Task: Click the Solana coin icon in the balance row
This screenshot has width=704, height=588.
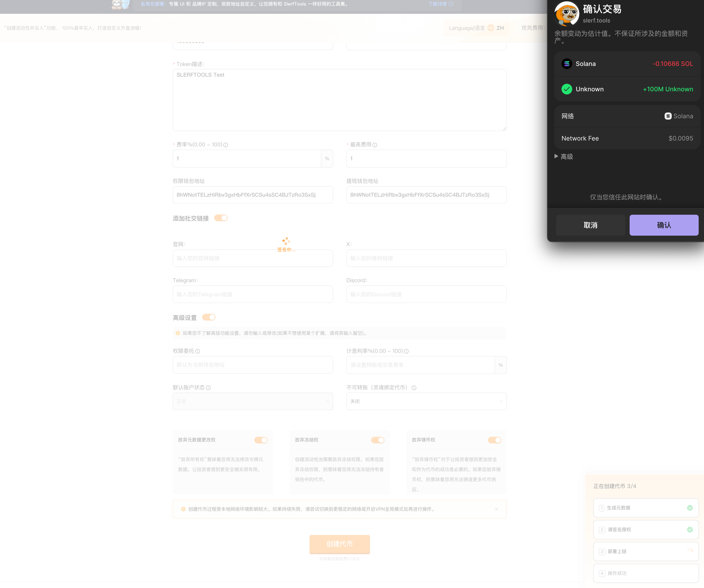Action: point(566,64)
